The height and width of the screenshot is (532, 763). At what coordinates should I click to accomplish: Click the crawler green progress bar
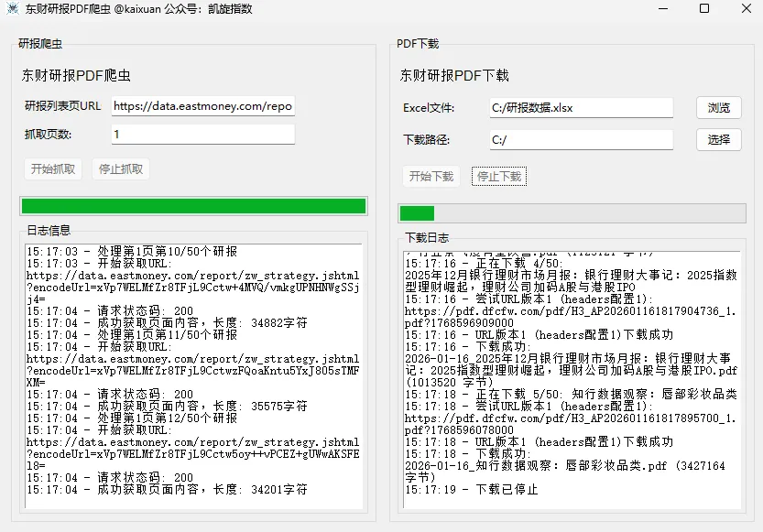point(193,206)
